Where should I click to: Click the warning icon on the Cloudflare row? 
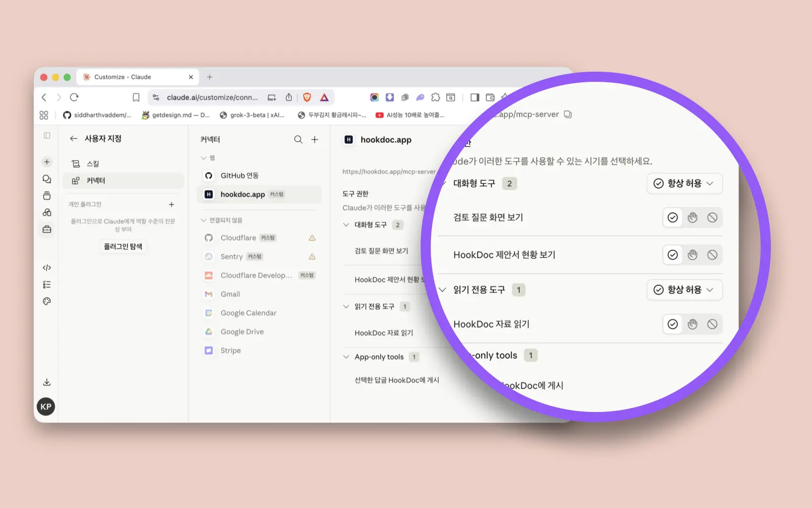[312, 238]
